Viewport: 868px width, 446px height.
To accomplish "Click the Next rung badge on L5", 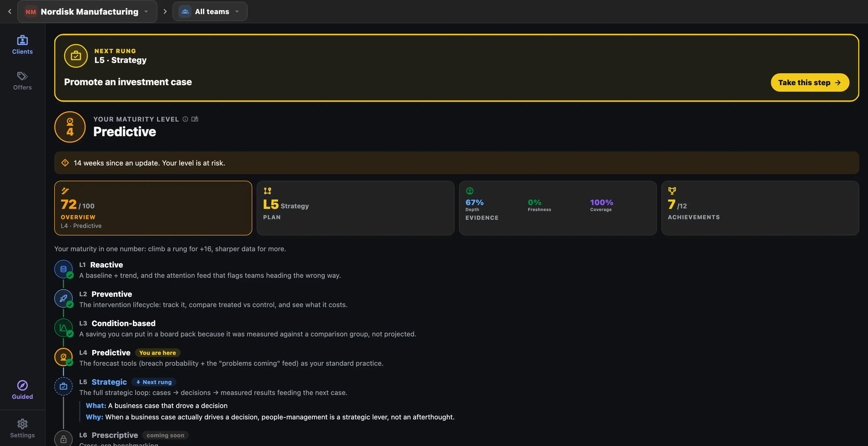I will click(154, 382).
